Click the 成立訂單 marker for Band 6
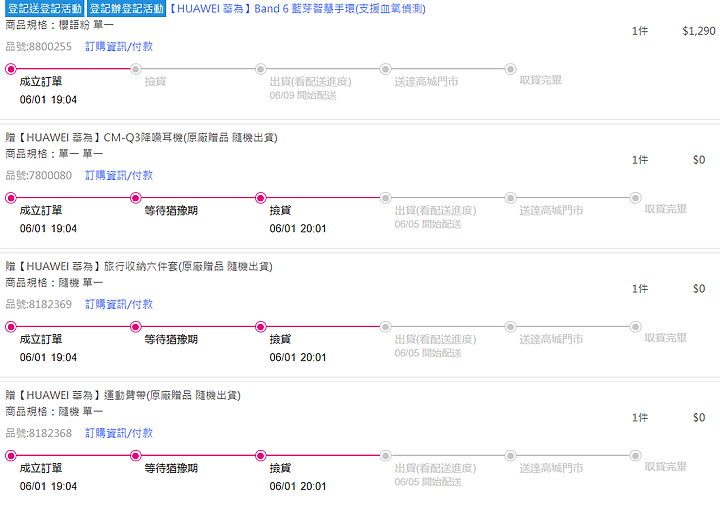 pyautogui.click(x=11, y=69)
